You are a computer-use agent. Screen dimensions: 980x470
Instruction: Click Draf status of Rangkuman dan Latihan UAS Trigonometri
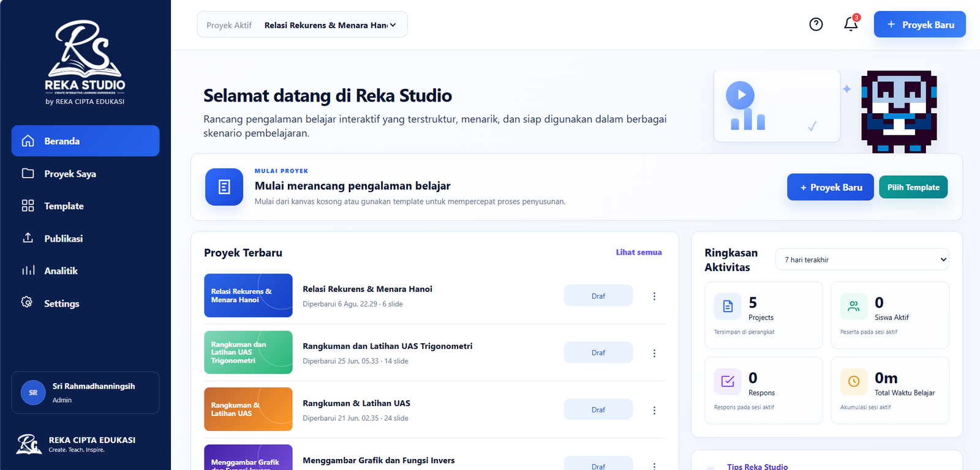point(598,352)
